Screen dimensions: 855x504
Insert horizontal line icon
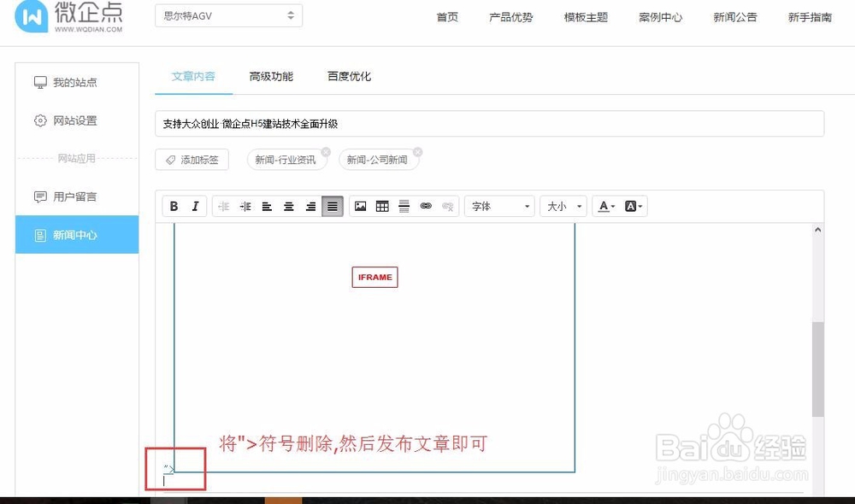(404, 207)
